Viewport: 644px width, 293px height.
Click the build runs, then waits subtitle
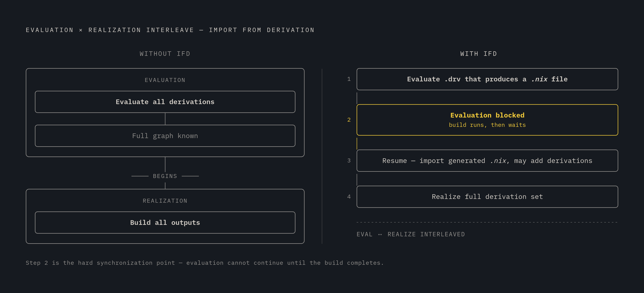(x=487, y=125)
